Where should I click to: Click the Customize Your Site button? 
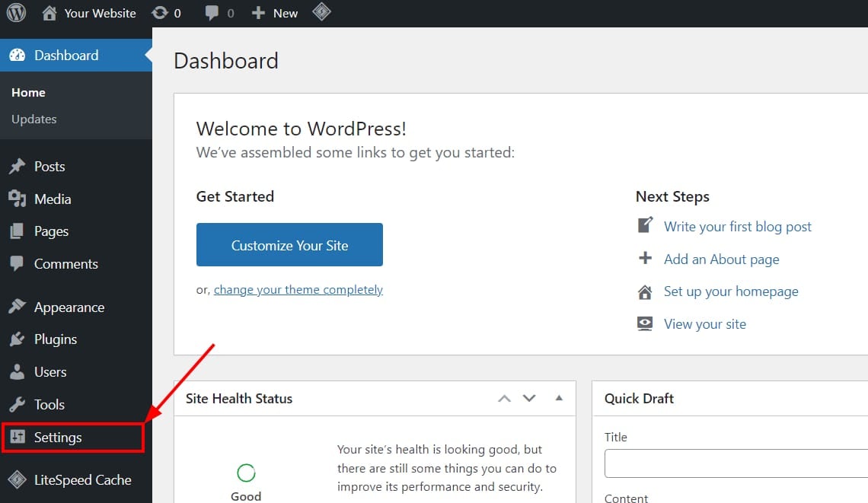click(x=289, y=244)
